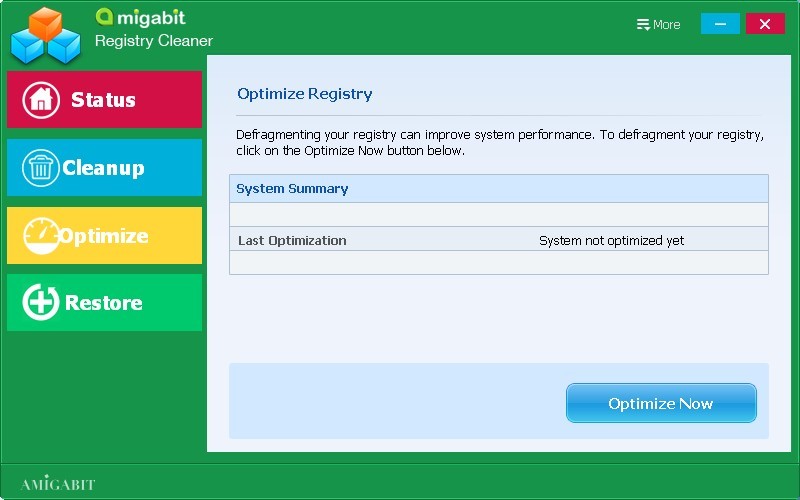
Task: Minimize the Registry Cleaner window
Action: pos(720,24)
